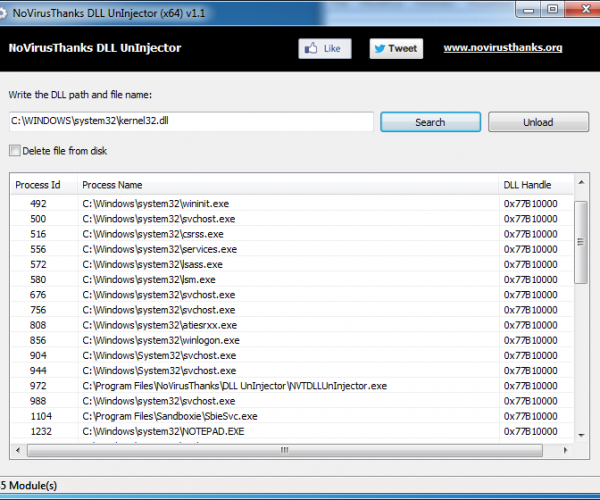Screen dimensions: 600x500
Task: Maximize the DLL UnInjector window
Action: (x=552, y=9)
